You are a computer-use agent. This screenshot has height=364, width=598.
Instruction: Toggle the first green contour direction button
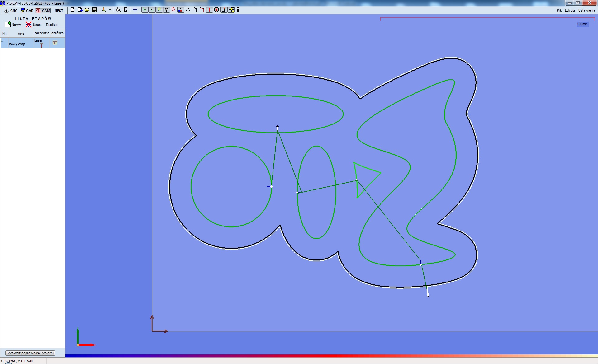click(145, 10)
